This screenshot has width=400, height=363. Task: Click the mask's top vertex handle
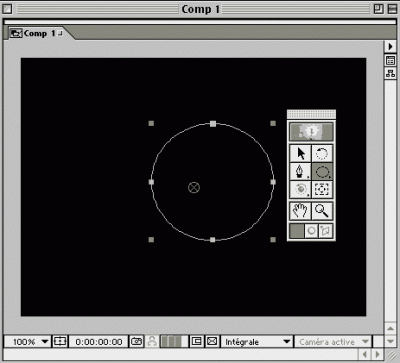[x=213, y=124]
